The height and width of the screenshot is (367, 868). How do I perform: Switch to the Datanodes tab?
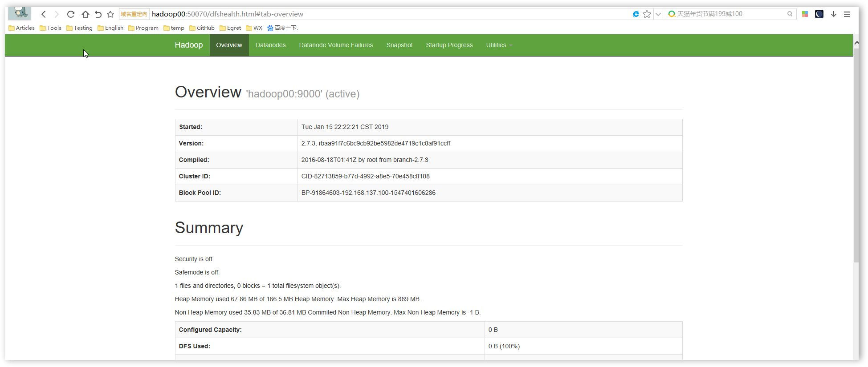[x=270, y=45]
